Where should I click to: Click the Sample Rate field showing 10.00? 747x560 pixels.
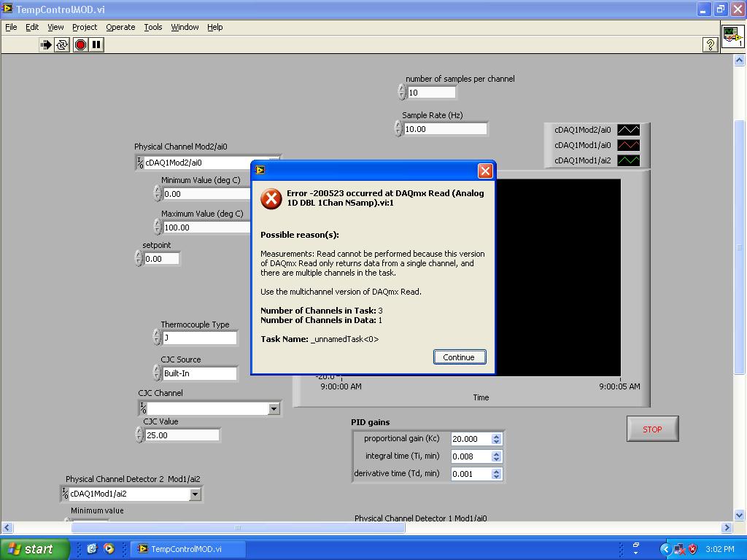click(x=446, y=129)
